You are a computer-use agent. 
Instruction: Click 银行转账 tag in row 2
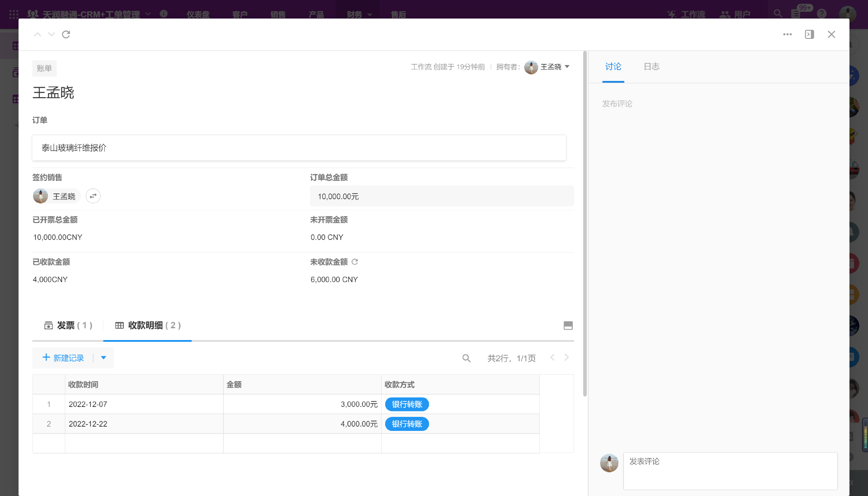407,424
